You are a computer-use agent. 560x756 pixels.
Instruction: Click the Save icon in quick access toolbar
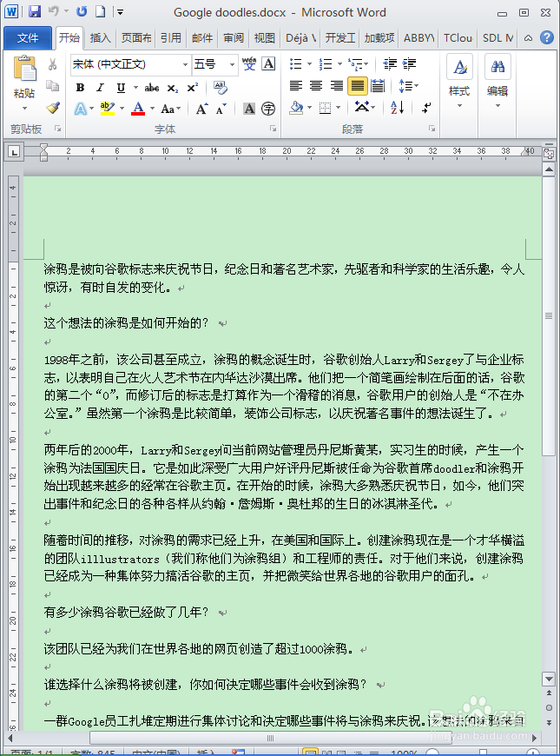pos(34,11)
